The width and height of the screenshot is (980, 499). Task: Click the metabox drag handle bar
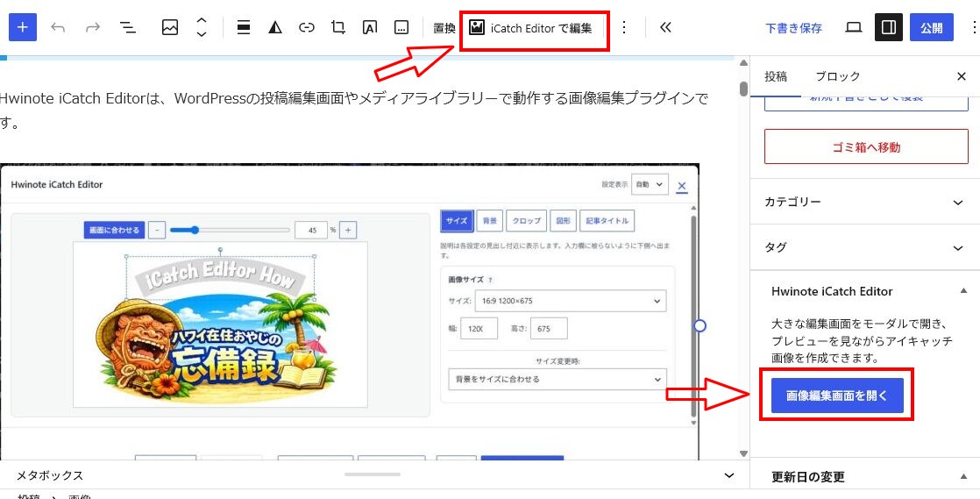click(x=373, y=474)
